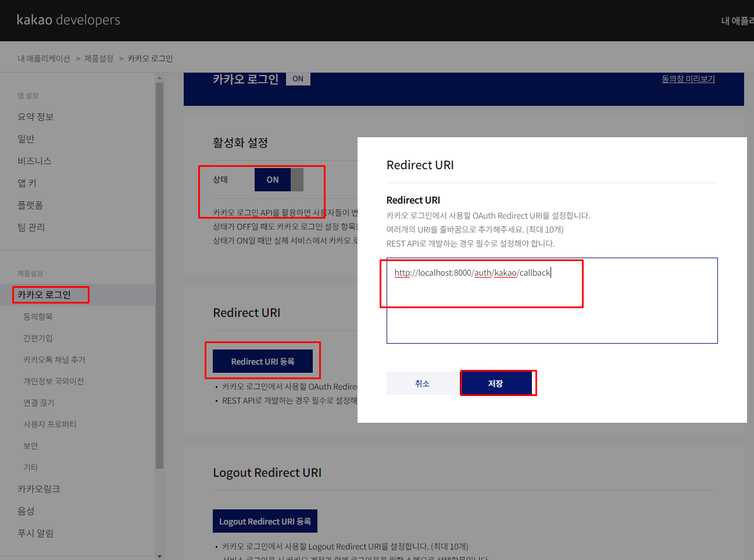Open 푸시 알림 in sidebar

click(35, 533)
